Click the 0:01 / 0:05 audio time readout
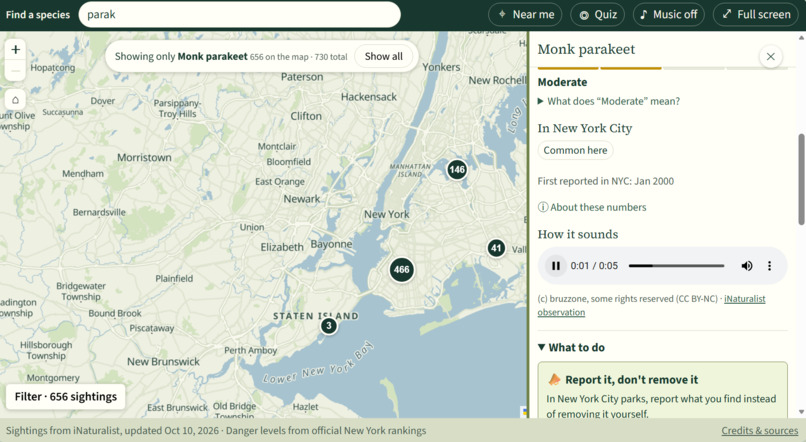 click(x=594, y=266)
